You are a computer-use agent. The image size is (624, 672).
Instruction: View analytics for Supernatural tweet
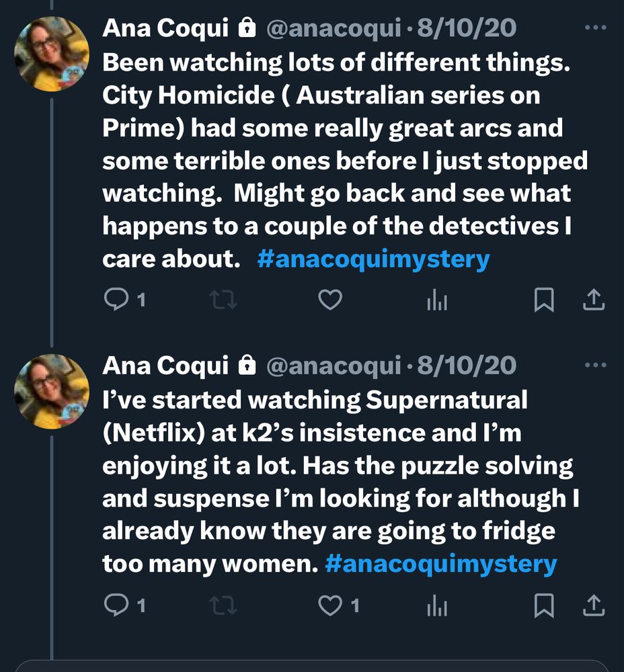pyautogui.click(x=436, y=607)
